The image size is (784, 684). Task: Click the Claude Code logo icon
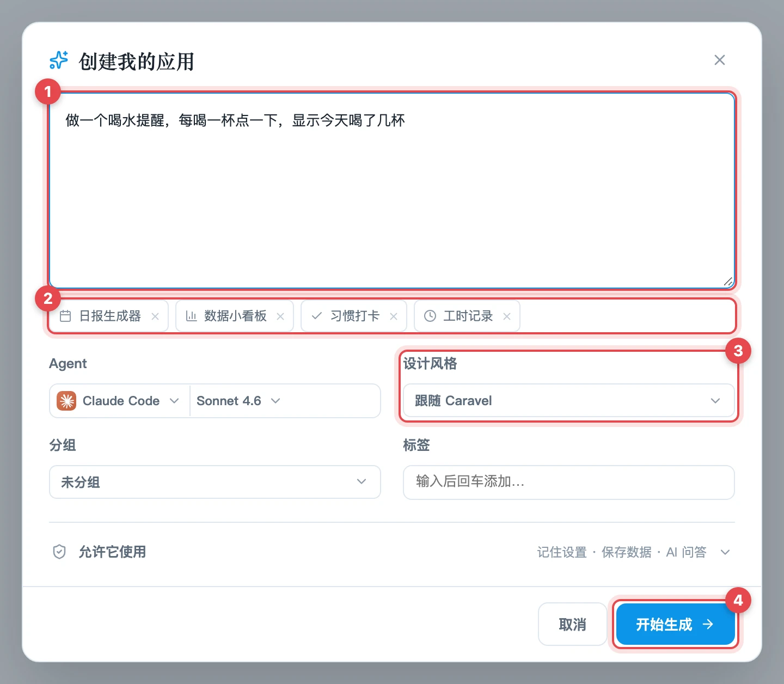click(x=66, y=401)
